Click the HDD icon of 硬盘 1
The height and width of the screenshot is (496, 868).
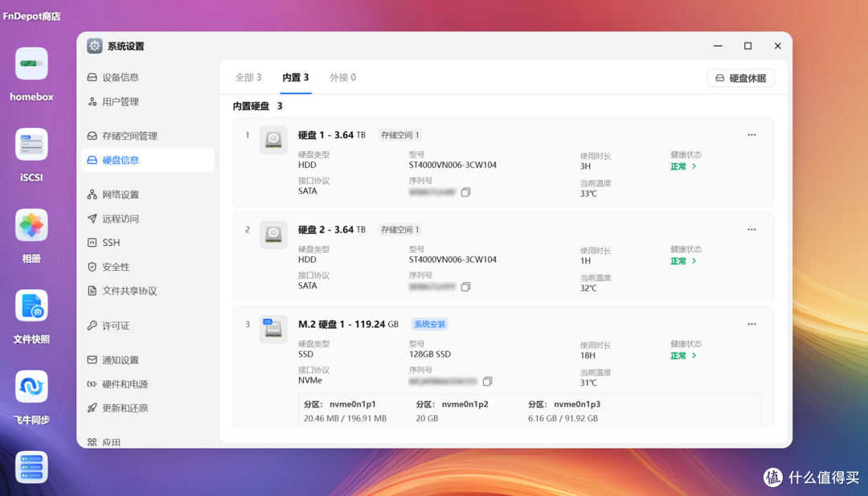(x=273, y=140)
